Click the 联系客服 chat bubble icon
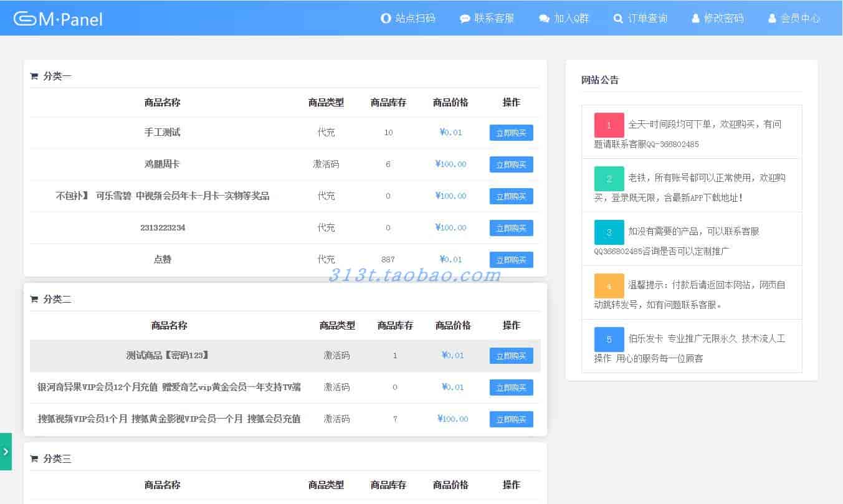This screenshot has height=504, width=843. coord(465,19)
